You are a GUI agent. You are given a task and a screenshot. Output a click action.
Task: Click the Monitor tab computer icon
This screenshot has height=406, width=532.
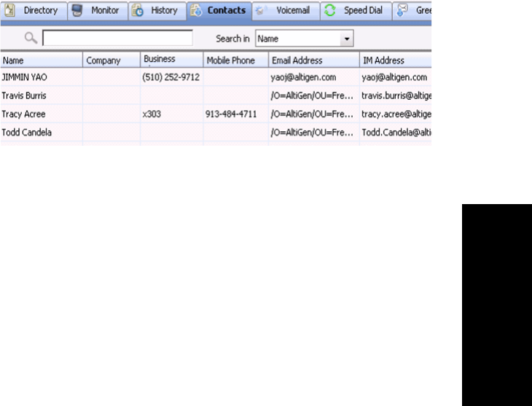point(77,10)
